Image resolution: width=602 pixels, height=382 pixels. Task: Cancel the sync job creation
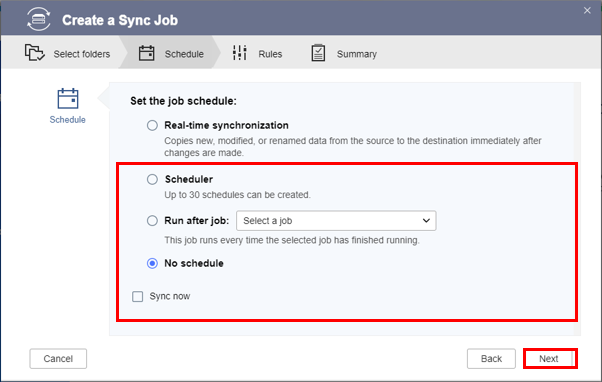coord(58,359)
